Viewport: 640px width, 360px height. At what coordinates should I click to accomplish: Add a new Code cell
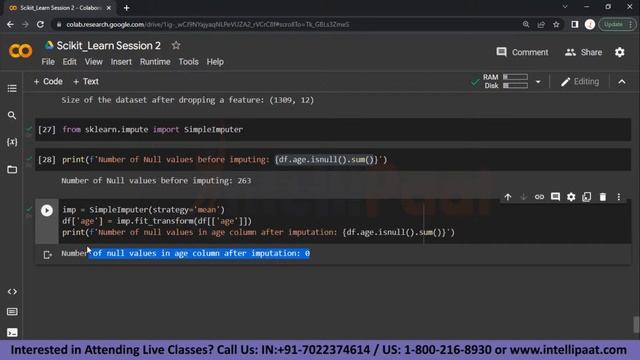(x=48, y=82)
